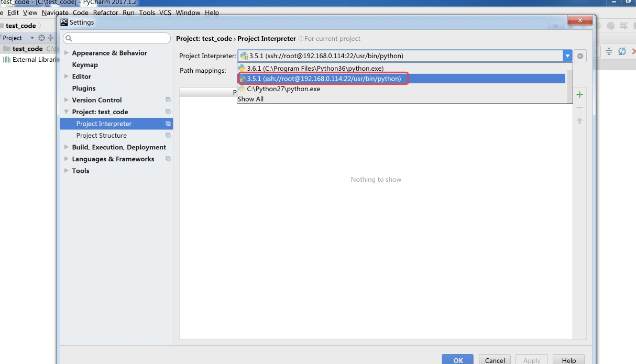This screenshot has height=364, width=636.
Task: Open the Refactor menu
Action: coord(106,13)
